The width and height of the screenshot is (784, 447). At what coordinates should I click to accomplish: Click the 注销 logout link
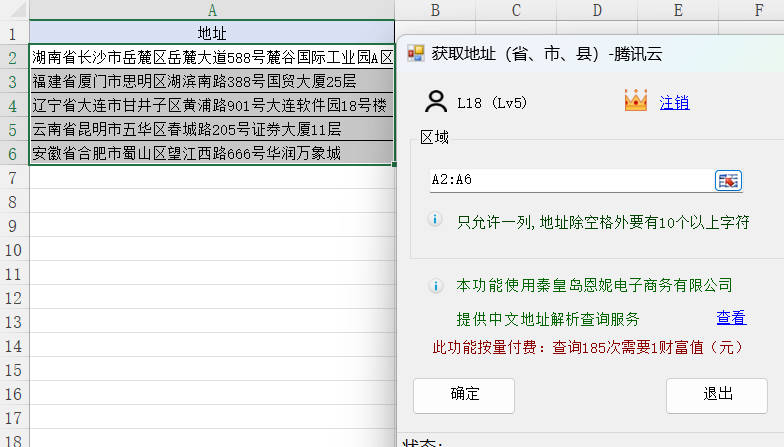click(674, 102)
